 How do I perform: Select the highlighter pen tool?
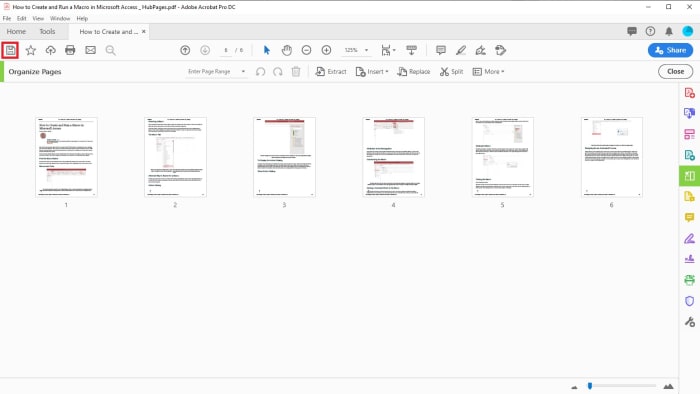point(461,50)
